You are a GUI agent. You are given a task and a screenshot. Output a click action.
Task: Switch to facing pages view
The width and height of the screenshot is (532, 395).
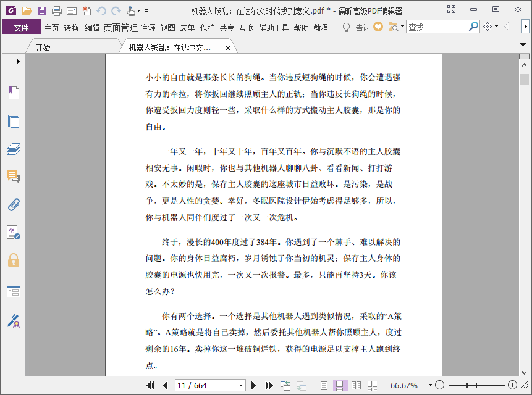click(x=356, y=386)
